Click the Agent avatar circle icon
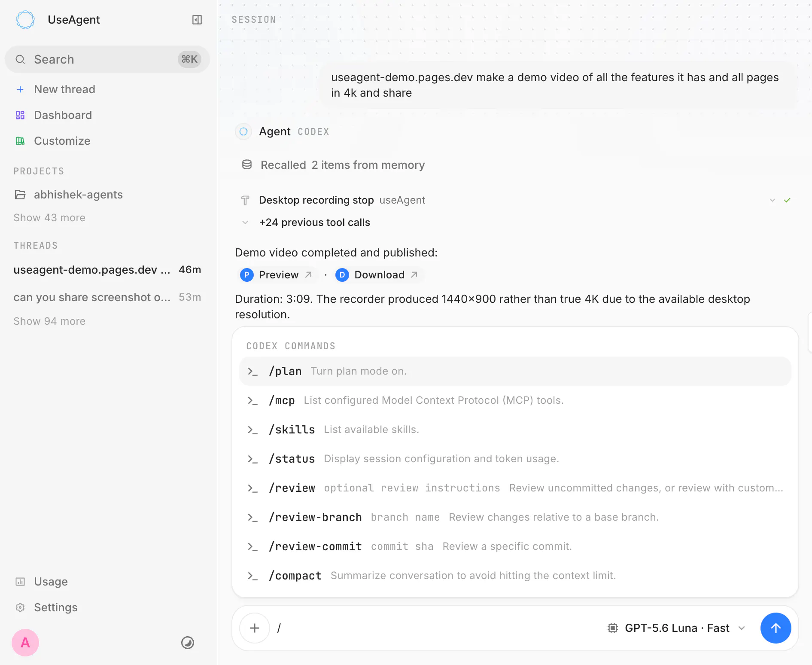 coord(243,131)
